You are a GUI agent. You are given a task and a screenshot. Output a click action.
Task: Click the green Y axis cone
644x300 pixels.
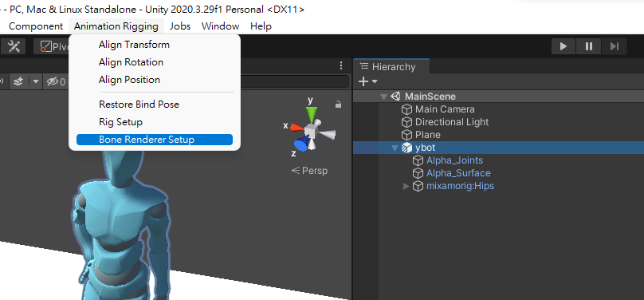(312, 112)
